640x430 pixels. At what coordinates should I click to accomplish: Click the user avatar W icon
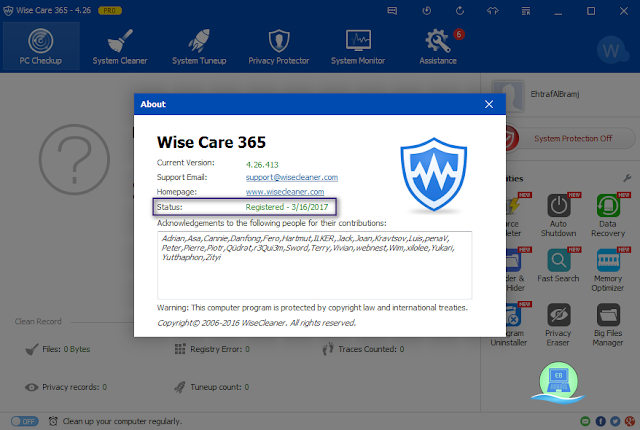pos(611,51)
